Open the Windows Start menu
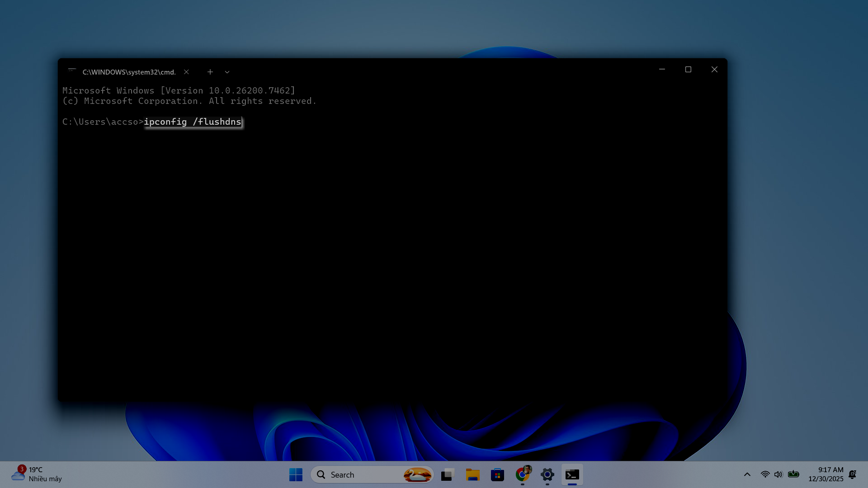This screenshot has height=488, width=868. (296, 474)
